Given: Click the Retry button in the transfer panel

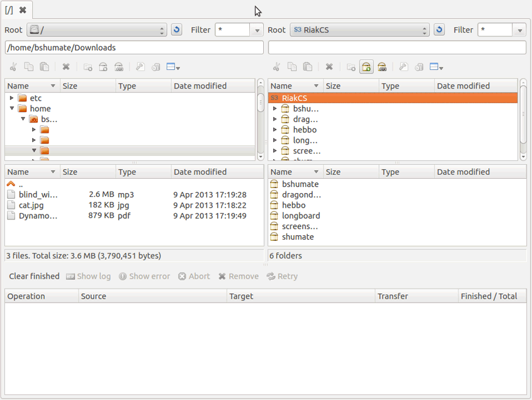Looking at the screenshot, I should 282,276.
